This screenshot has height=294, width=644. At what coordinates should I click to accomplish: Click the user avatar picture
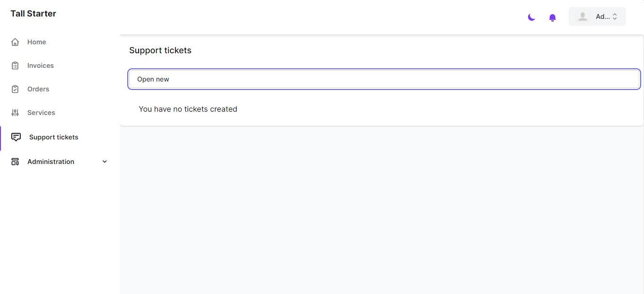[583, 16]
